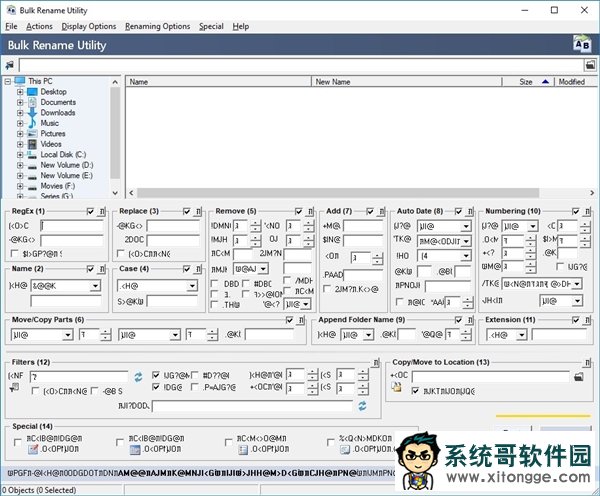Toggle the RegEx (1) enable checkbox
Viewport: 600px width, 496px height.
[91, 212]
